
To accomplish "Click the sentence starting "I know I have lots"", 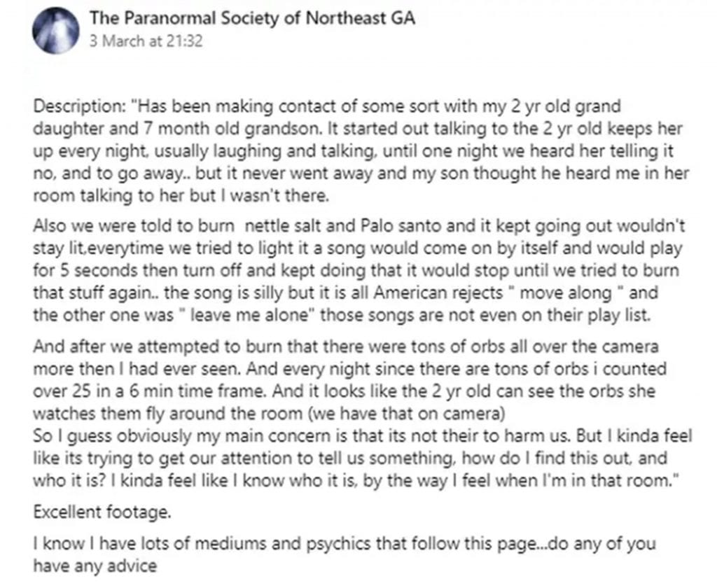I will pos(344,554).
